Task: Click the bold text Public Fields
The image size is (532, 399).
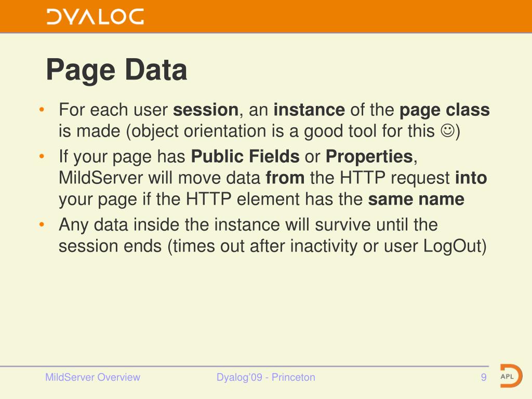Action: tap(245, 156)
